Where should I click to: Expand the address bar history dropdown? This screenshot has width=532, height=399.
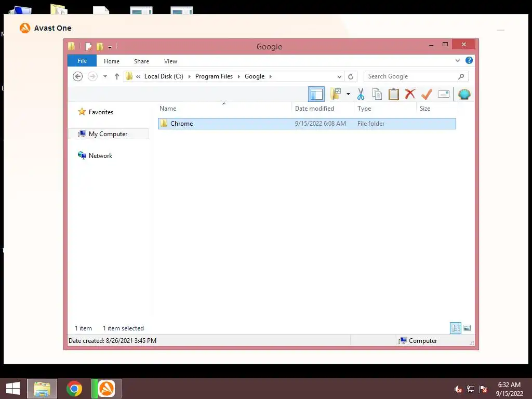click(339, 76)
